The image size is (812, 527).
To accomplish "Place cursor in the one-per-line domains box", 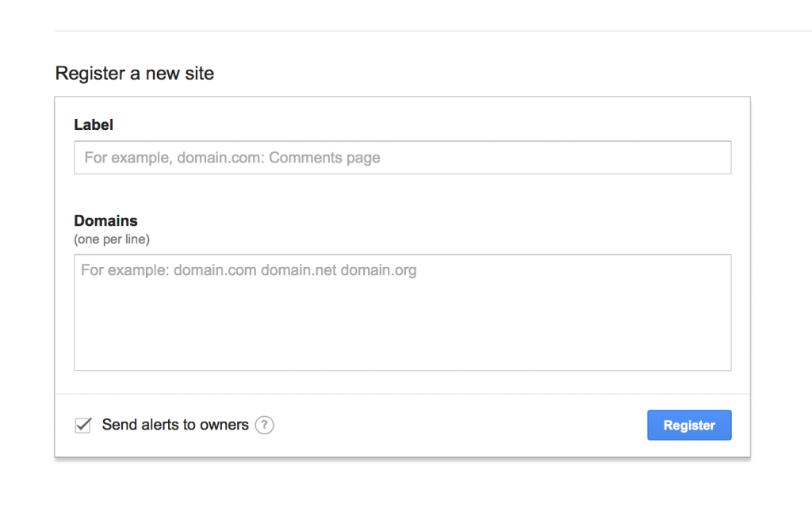I will coord(402,312).
